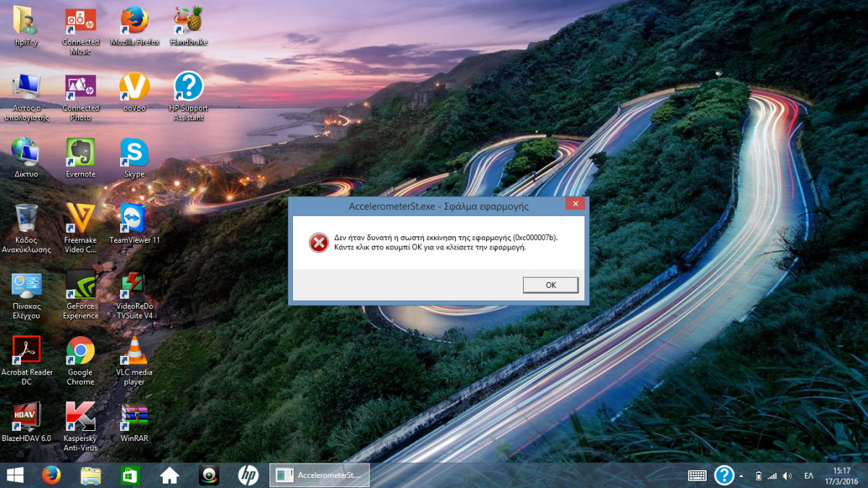
Task: Select the HP Support Assistant desktop icon
Action: [188, 97]
